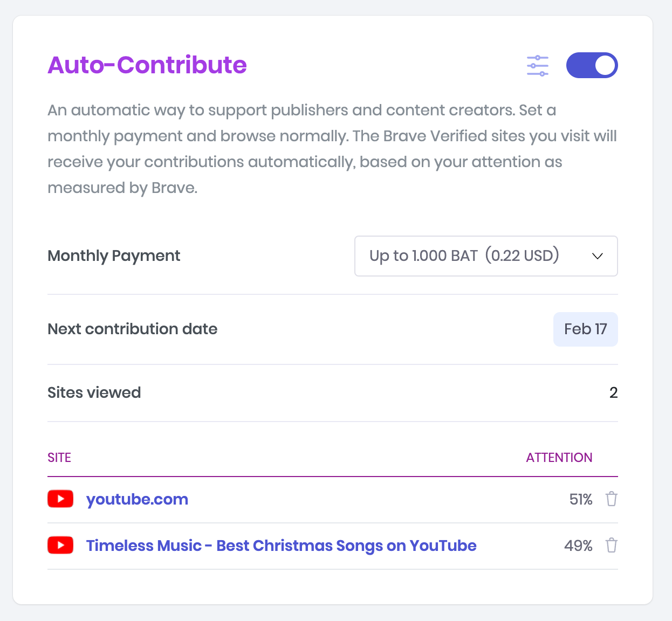
Task: Click the Sites viewed count of 2
Action: point(613,392)
